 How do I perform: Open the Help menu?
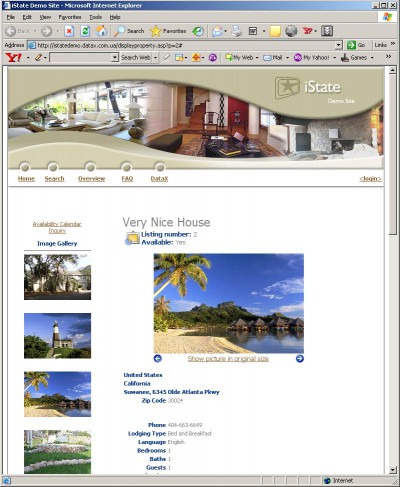point(115,17)
